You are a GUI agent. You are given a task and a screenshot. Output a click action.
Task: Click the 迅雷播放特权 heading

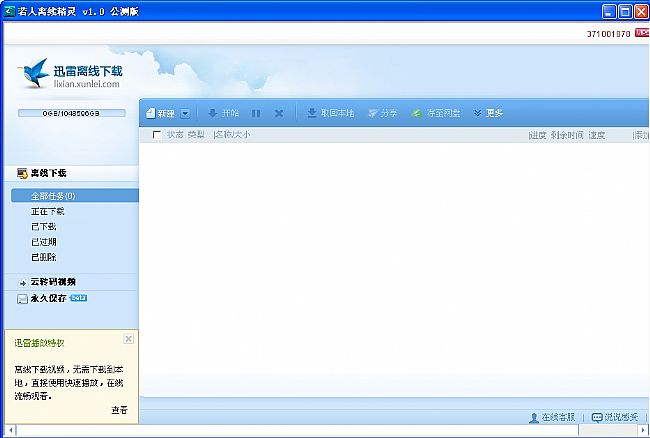pyautogui.click(x=39, y=343)
